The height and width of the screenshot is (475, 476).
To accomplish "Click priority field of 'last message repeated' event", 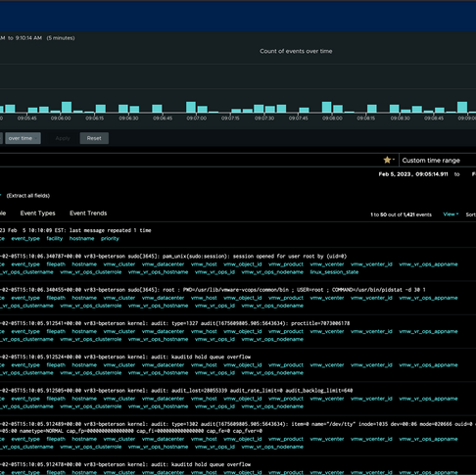I will click(x=110, y=238).
